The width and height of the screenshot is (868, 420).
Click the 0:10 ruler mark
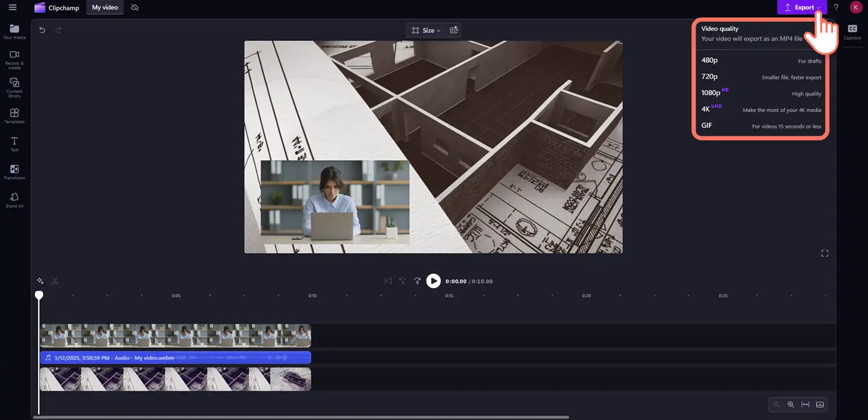coord(312,296)
